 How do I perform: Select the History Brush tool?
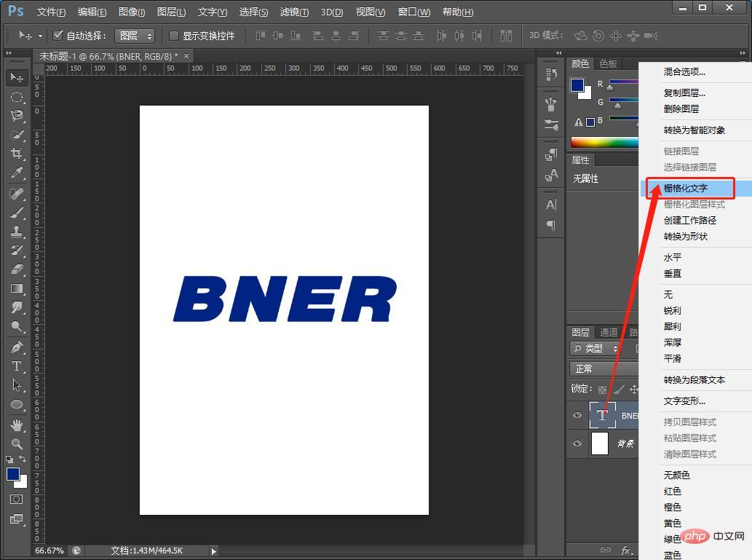17,251
